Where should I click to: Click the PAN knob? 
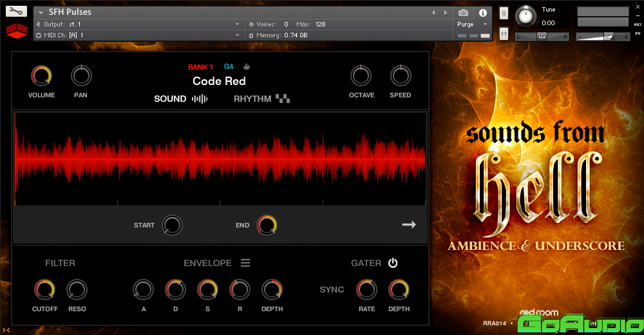(81, 75)
